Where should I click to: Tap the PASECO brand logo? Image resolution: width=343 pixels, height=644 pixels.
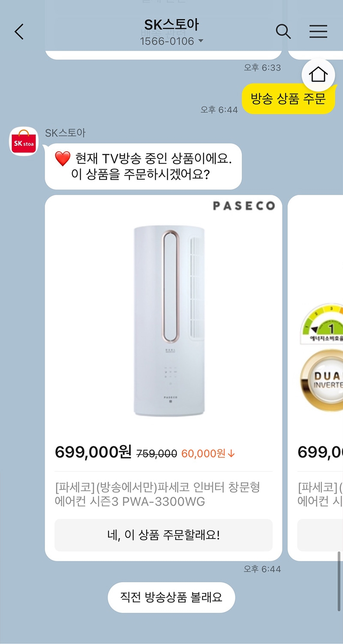[x=244, y=206]
